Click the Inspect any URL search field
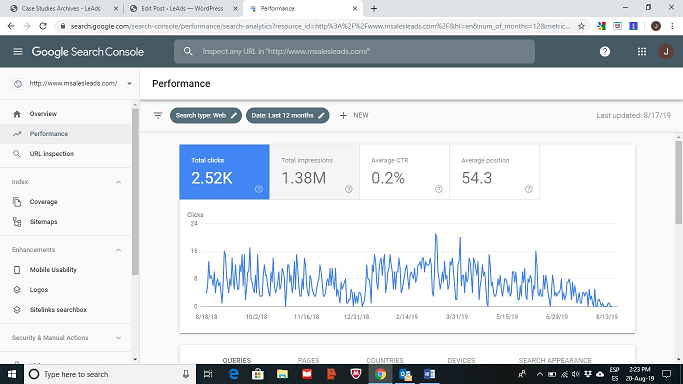Screen dimensions: 683x384 354,51
